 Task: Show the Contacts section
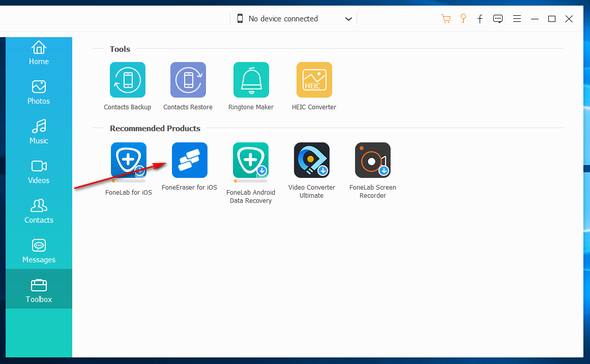pos(39,211)
